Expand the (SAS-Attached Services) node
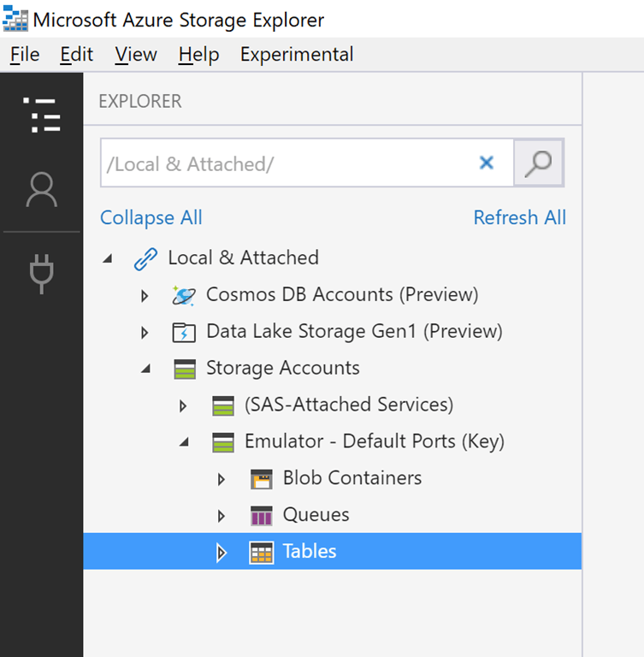 (x=183, y=405)
